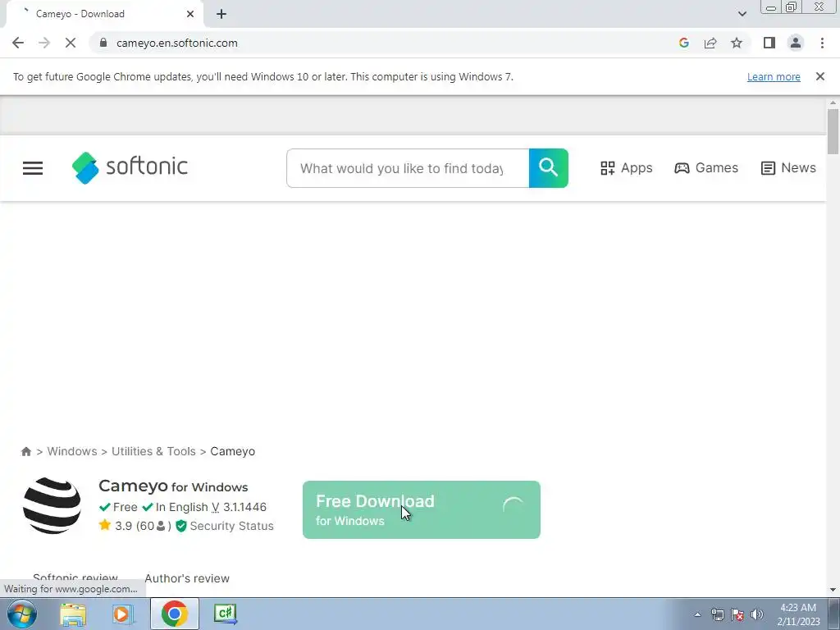
Task: Click Free Download for Windows button
Action: point(422,510)
